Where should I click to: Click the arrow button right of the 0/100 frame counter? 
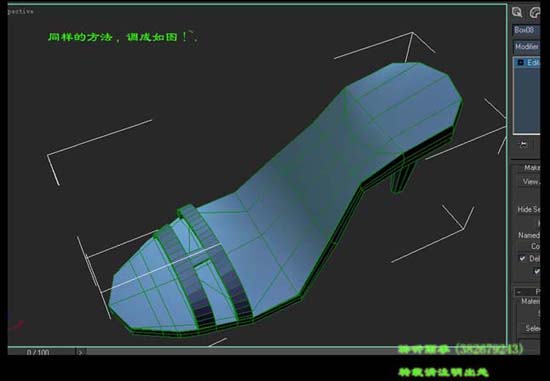click(80, 352)
